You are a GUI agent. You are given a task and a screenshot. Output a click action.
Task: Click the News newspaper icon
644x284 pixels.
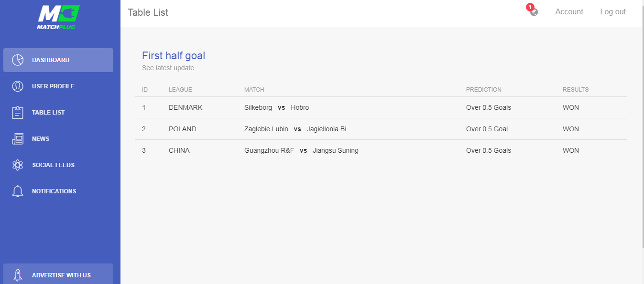point(18,139)
